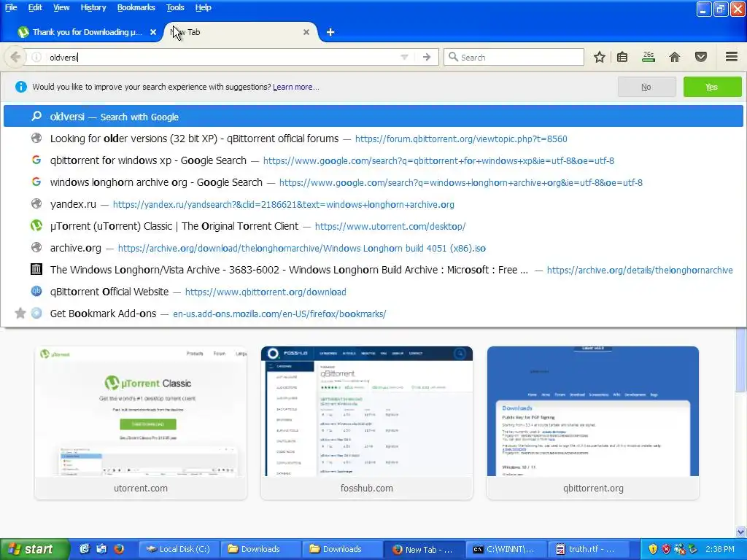The width and height of the screenshot is (747, 560).
Task: Click the site info icon in address bar
Action: pyautogui.click(x=36, y=57)
